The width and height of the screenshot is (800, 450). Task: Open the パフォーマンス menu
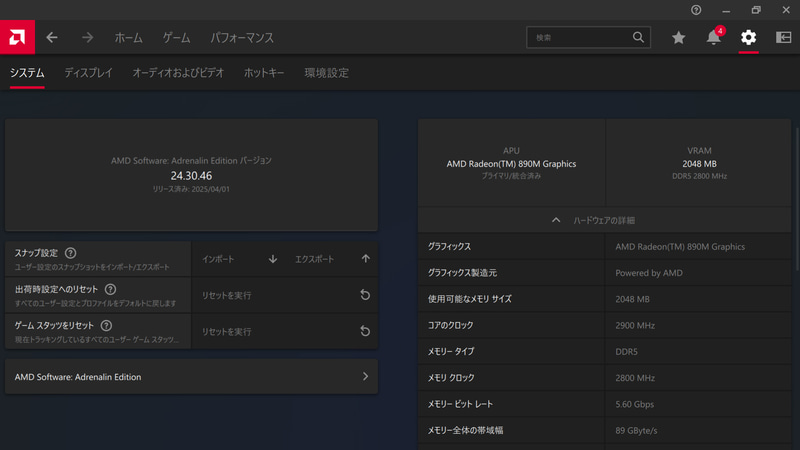click(242, 38)
